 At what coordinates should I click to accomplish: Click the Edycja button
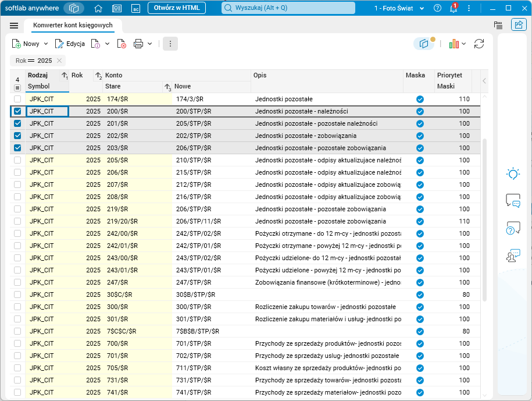tap(70, 44)
